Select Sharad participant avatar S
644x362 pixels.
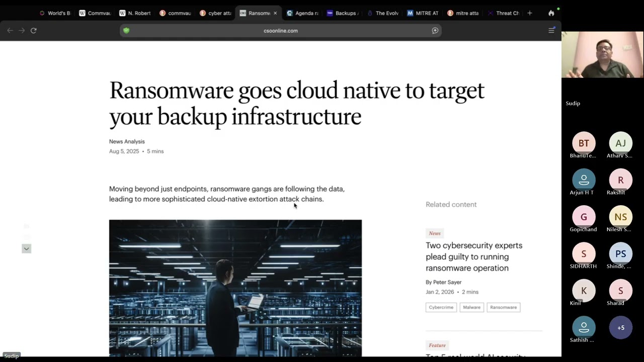click(620, 291)
